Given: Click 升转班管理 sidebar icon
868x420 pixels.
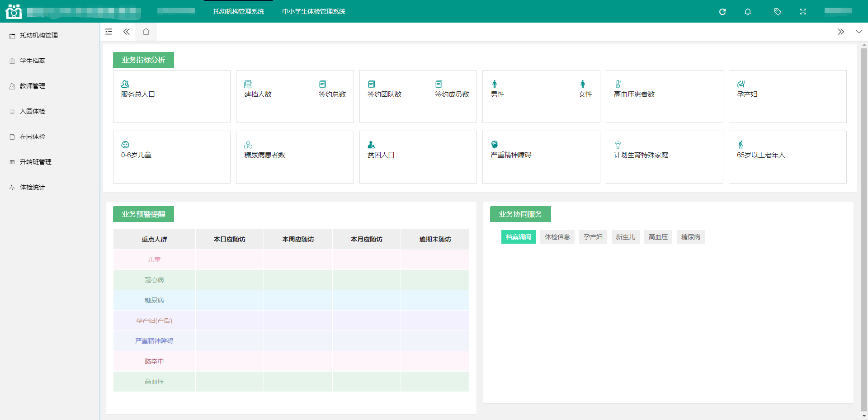Looking at the screenshot, I should click(12, 162).
